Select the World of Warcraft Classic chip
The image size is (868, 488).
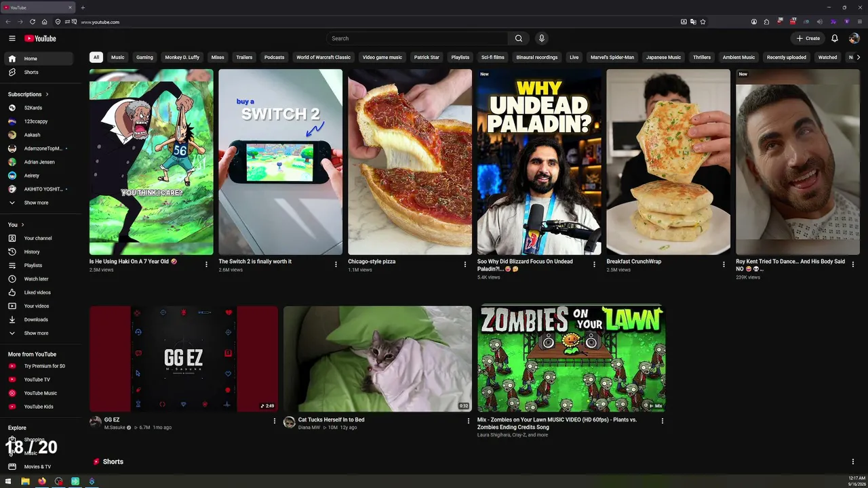coord(323,58)
